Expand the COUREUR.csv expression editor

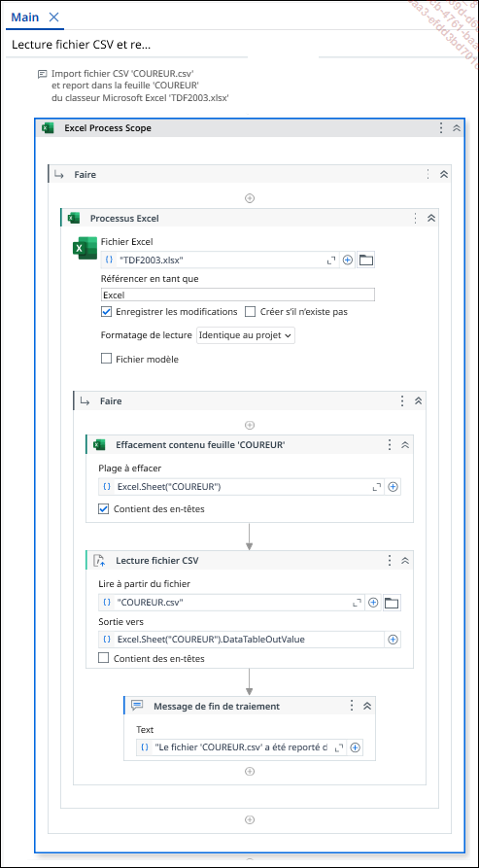[x=358, y=603]
